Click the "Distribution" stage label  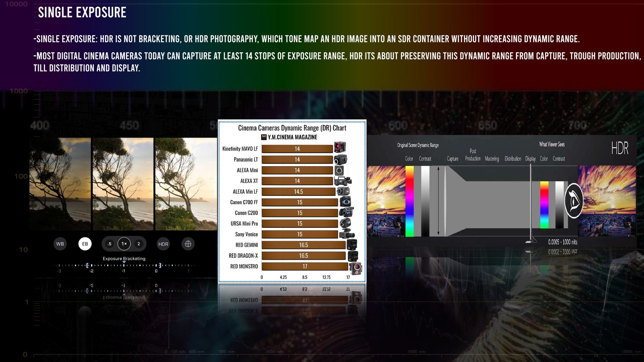[x=513, y=159]
